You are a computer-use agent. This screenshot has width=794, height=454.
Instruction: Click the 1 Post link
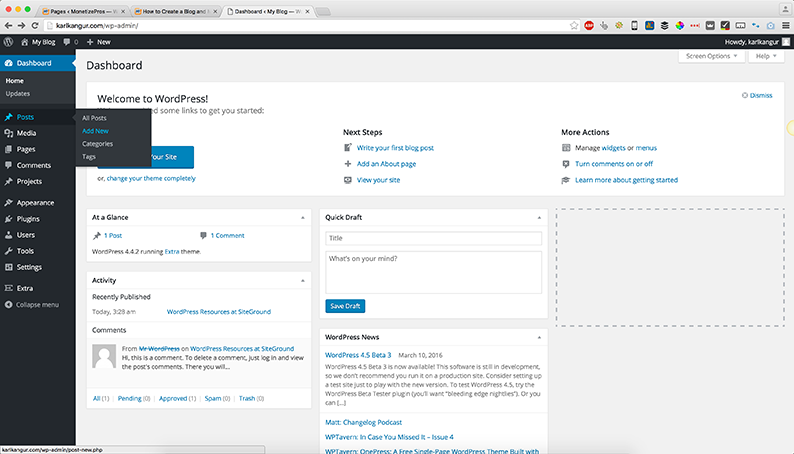(113, 235)
